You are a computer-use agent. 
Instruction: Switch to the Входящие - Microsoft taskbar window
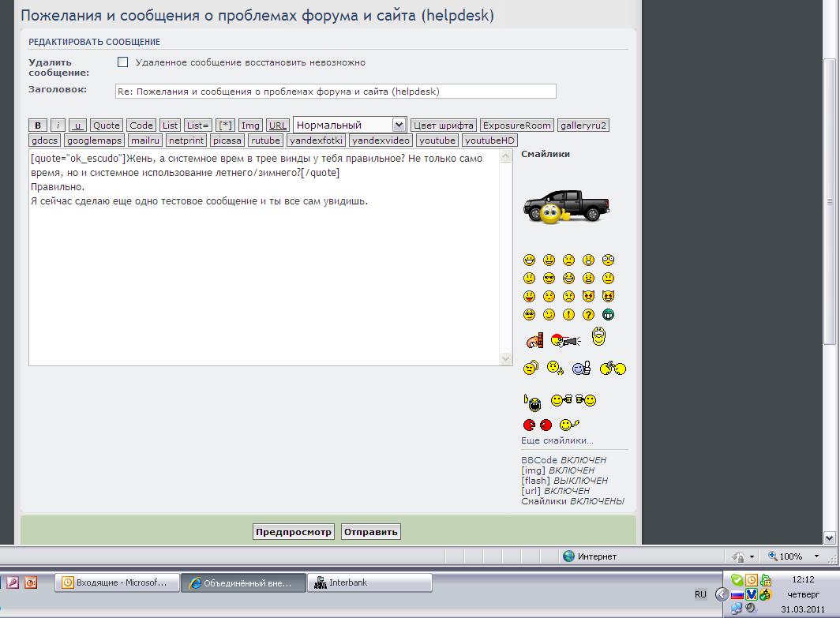tap(117, 582)
